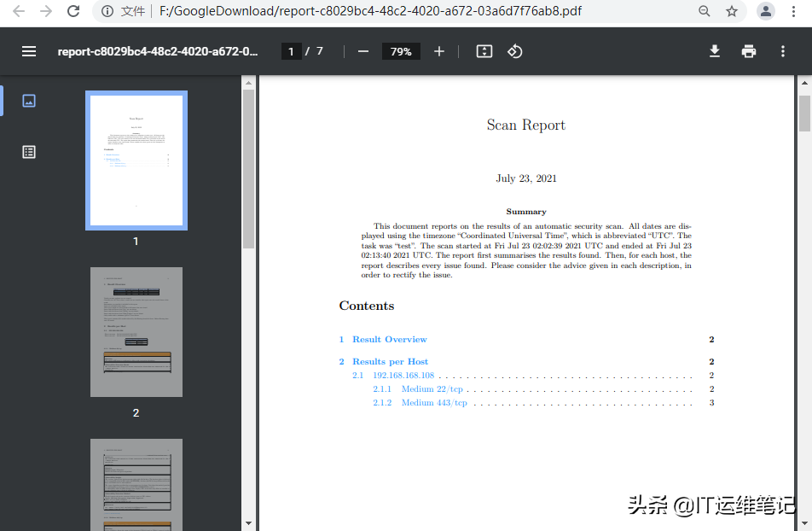Screen dimensions: 812x531
Task: Print the scan report
Action: click(748, 51)
